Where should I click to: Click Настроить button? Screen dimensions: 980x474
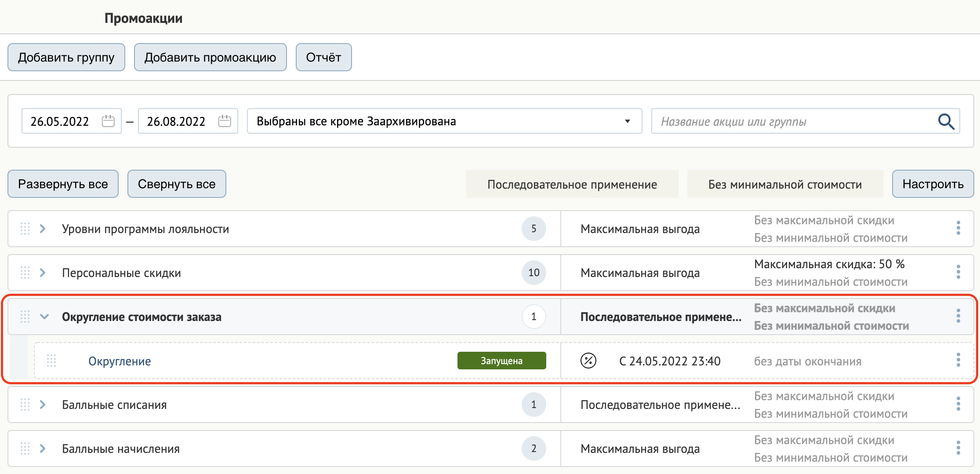[933, 184]
